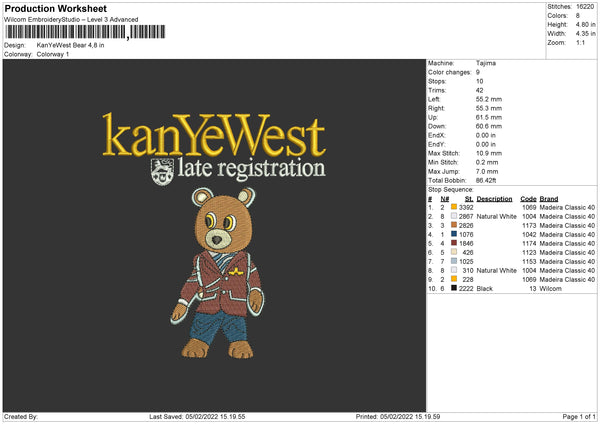Screen dimensions: 600x424
Task: Click thread code 1123 in the stop table
Action: (x=529, y=252)
